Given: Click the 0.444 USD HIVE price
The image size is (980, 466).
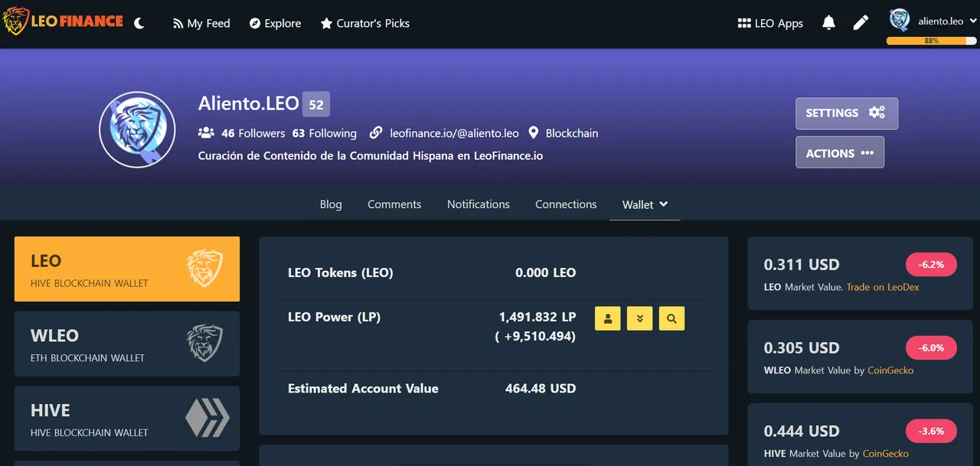Looking at the screenshot, I should pyautogui.click(x=802, y=432).
